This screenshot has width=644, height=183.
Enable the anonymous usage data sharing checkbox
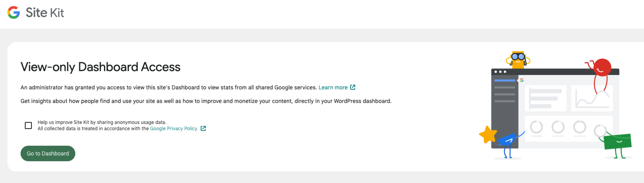(28, 125)
